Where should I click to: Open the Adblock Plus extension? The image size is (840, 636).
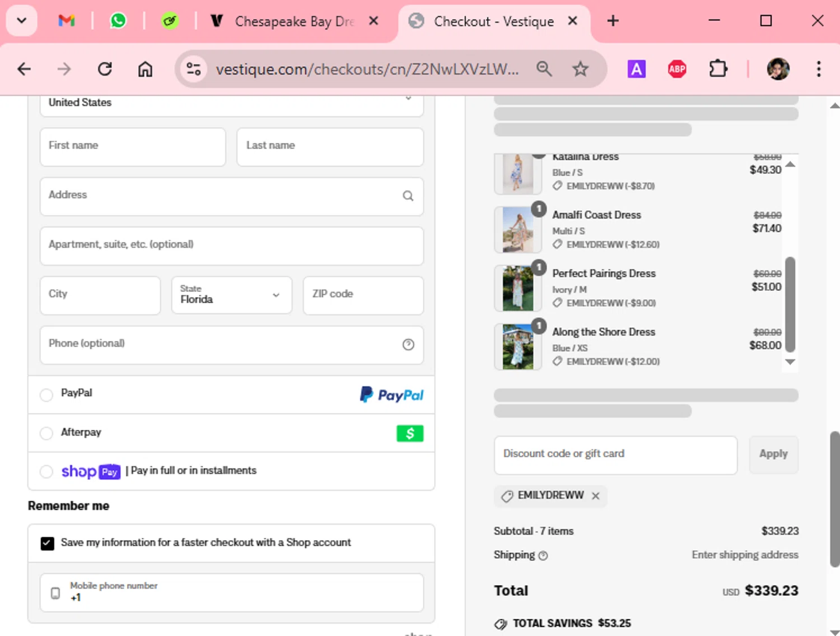(x=677, y=69)
